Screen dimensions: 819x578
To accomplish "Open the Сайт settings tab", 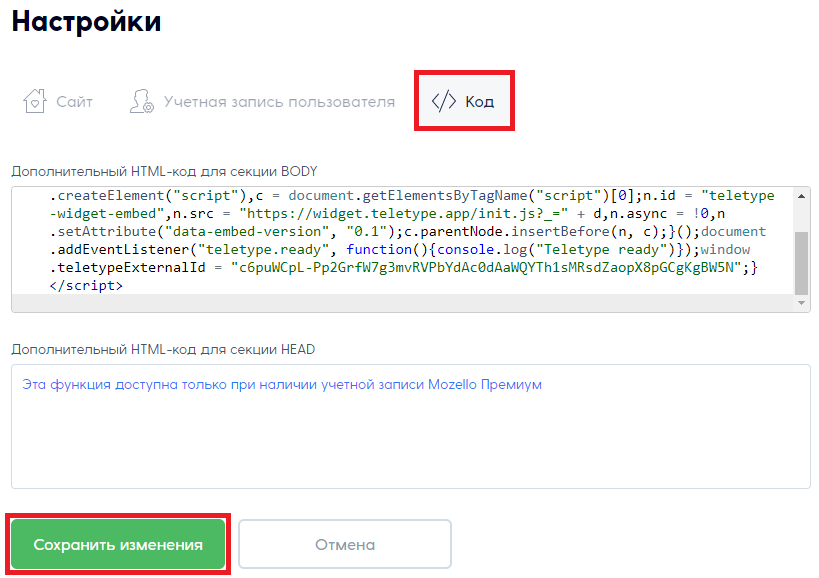I will tap(58, 101).
